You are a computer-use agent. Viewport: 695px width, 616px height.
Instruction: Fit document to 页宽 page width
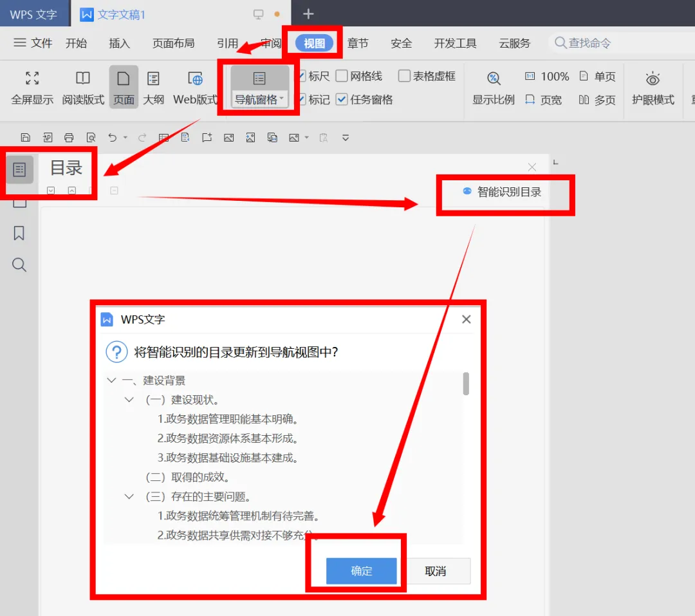coord(543,100)
